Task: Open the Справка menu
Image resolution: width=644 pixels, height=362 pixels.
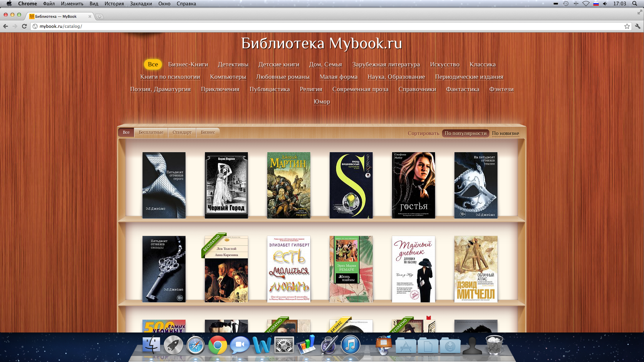Action: coord(186,4)
